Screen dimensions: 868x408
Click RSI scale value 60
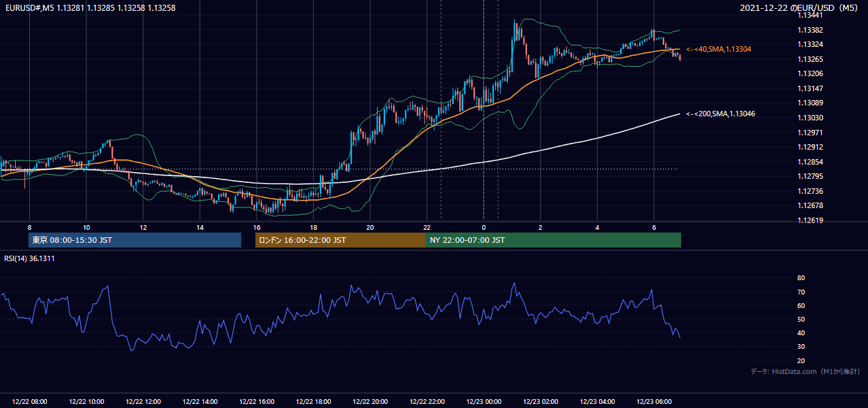point(801,305)
